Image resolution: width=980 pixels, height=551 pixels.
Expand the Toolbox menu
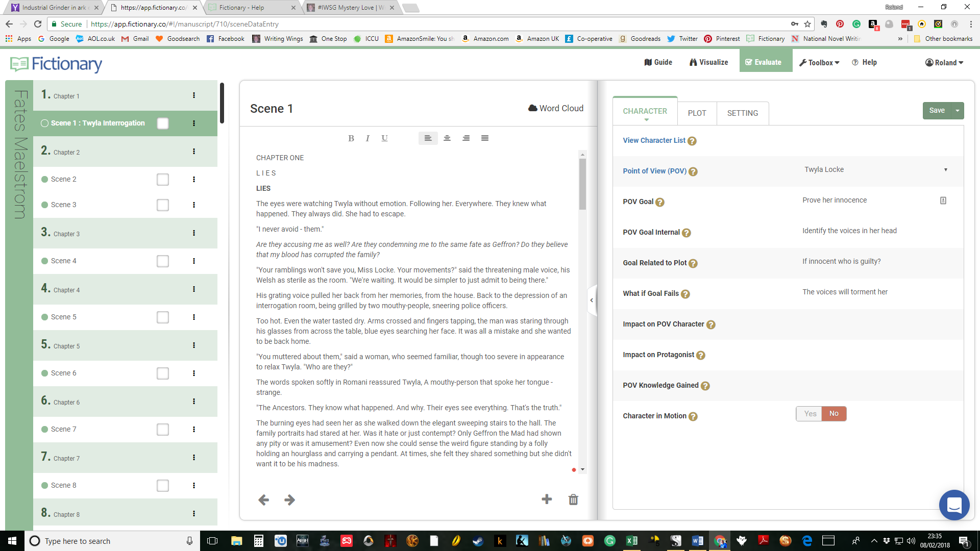[819, 62]
